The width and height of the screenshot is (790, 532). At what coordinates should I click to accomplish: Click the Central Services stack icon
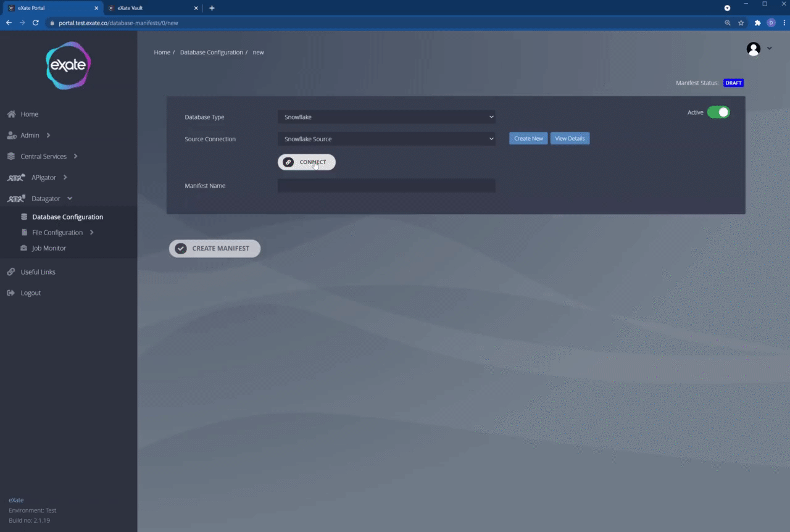(x=11, y=156)
